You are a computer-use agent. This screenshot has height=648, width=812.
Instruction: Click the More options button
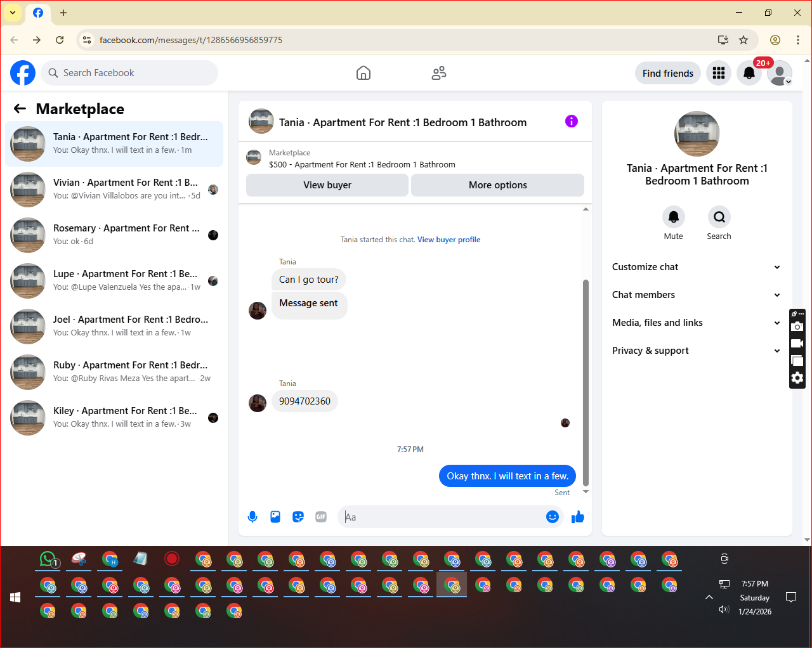coord(498,185)
